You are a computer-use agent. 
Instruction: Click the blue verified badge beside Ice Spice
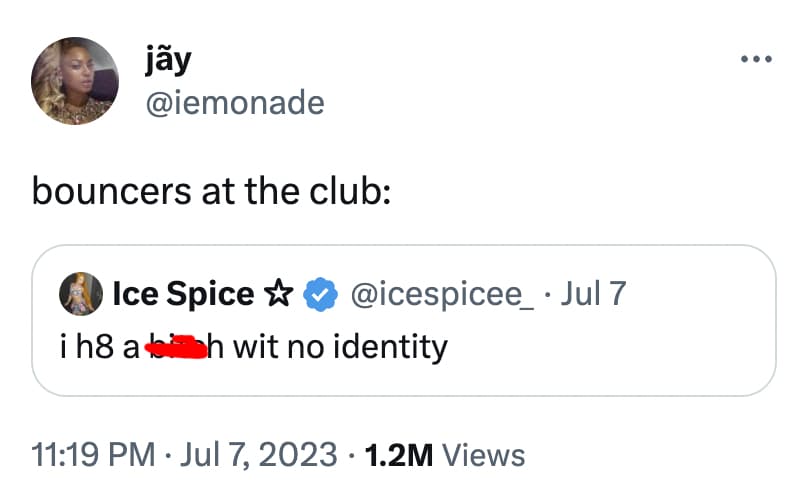[x=318, y=295]
